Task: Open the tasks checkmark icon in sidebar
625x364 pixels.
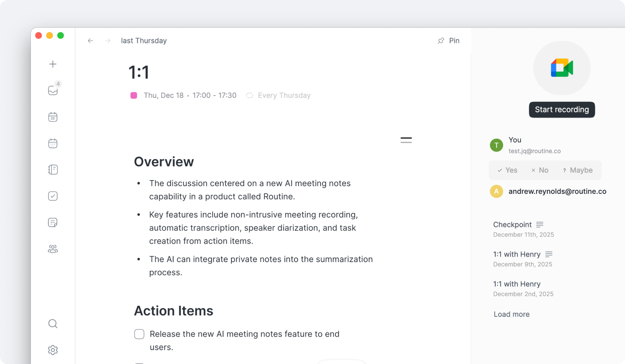Action: 53,196
